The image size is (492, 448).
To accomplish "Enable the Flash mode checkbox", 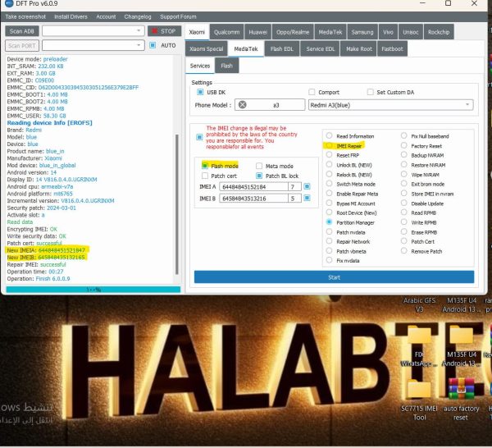I will [x=205, y=166].
